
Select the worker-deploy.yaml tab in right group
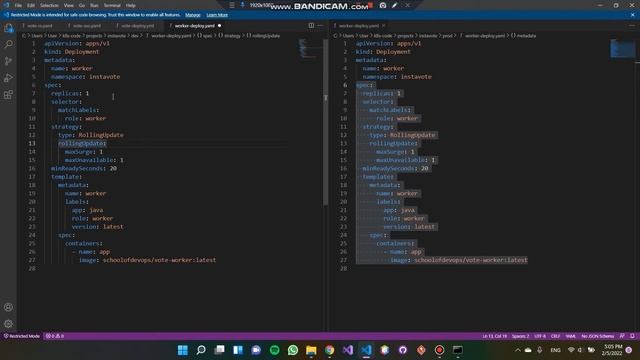point(358,26)
